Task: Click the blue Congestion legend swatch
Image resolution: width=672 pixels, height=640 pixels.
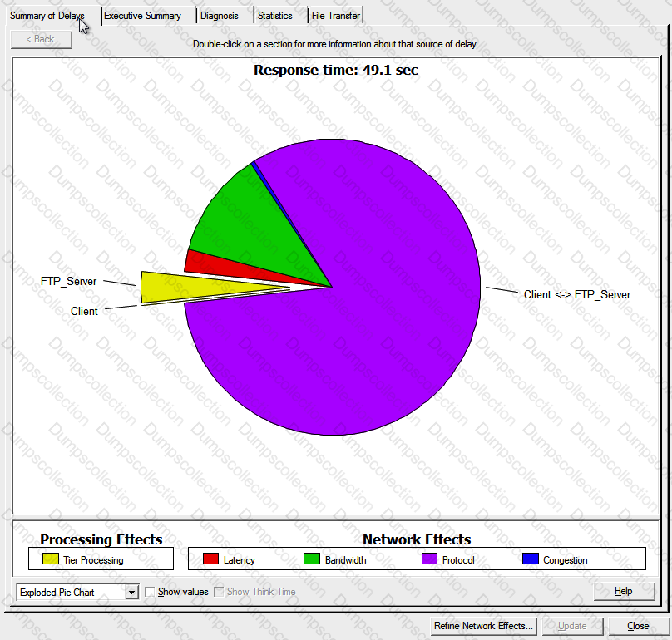Action: pos(530,559)
